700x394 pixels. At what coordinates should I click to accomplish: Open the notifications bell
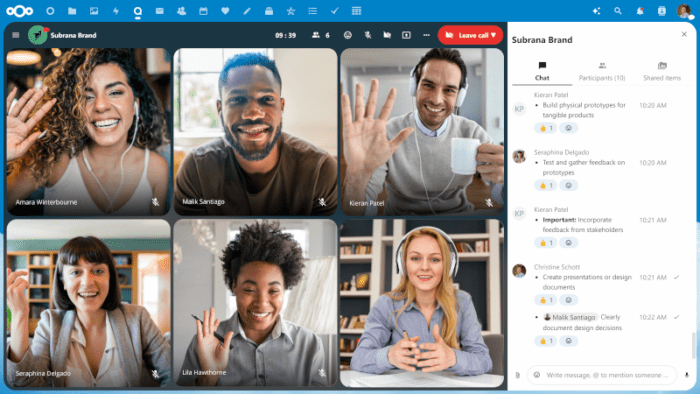[x=640, y=11]
